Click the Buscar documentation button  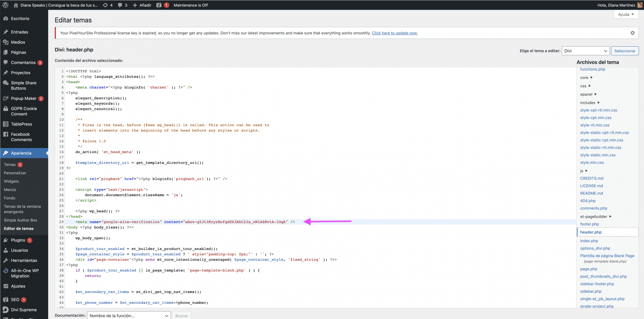(182, 315)
